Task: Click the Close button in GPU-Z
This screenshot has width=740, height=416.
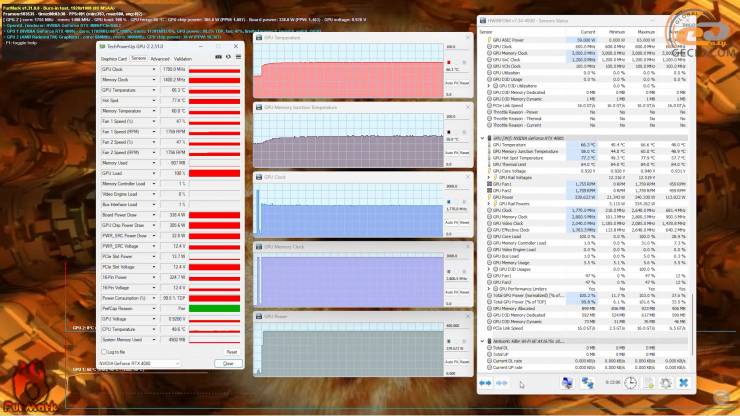Action: [228, 364]
